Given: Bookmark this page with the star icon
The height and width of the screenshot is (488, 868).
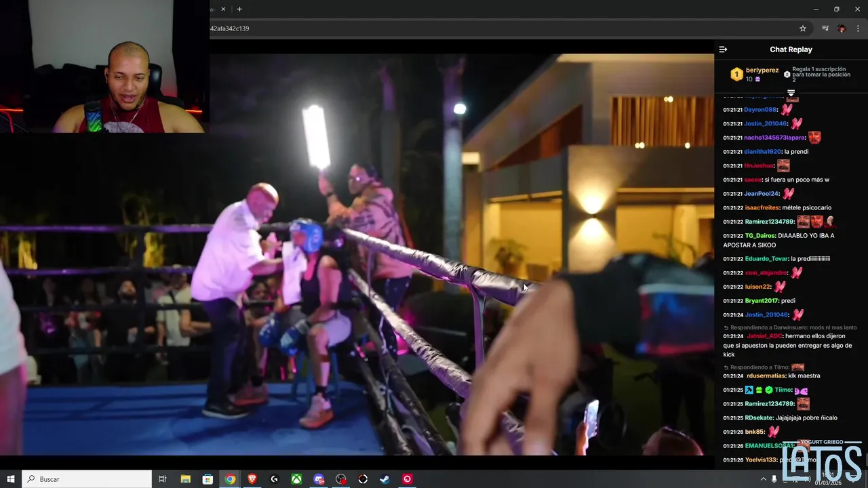Looking at the screenshot, I should pos(803,28).
